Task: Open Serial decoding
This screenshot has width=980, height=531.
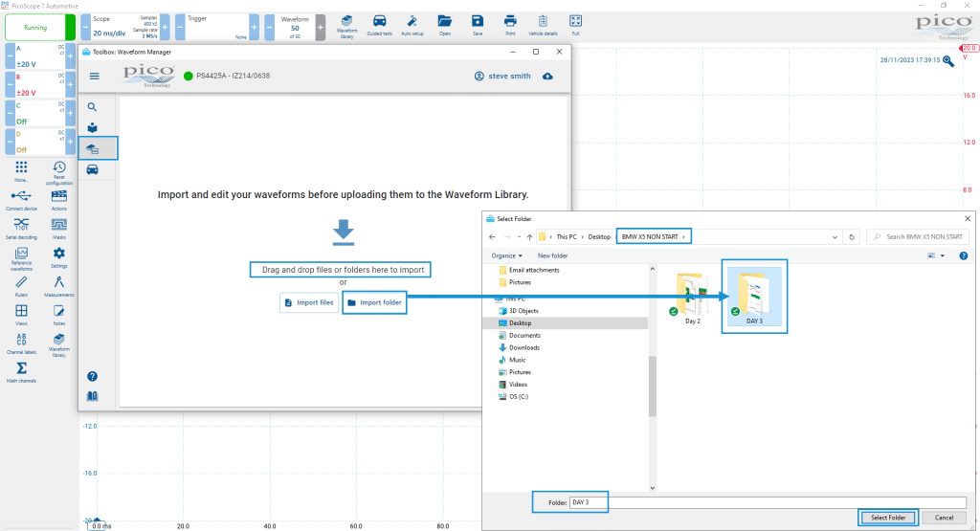Action: click(x=21, y=229)
